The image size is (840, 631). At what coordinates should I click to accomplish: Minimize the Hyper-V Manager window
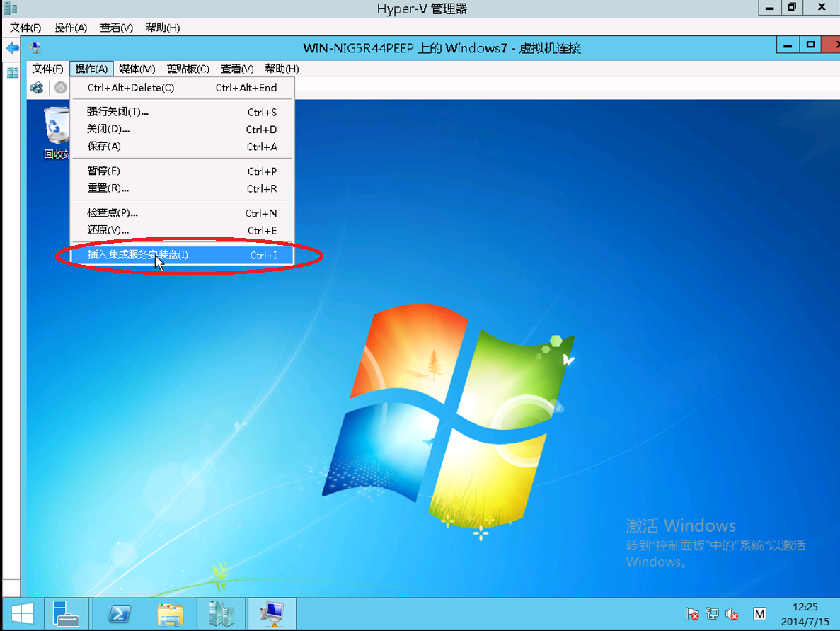pos(769,8)
